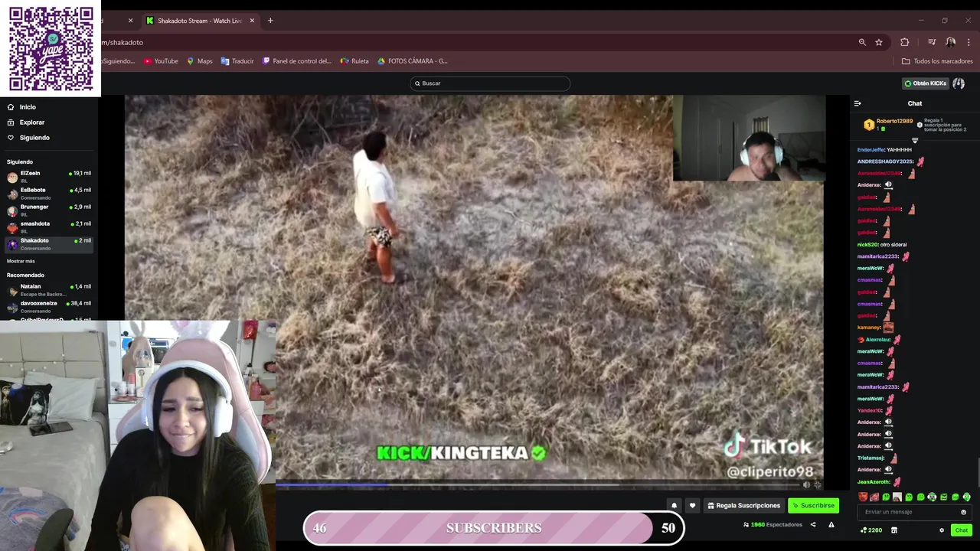Send the message with the green Chat button
The height and width of the screenshot is (551, 980).
(x=962, y=530)
